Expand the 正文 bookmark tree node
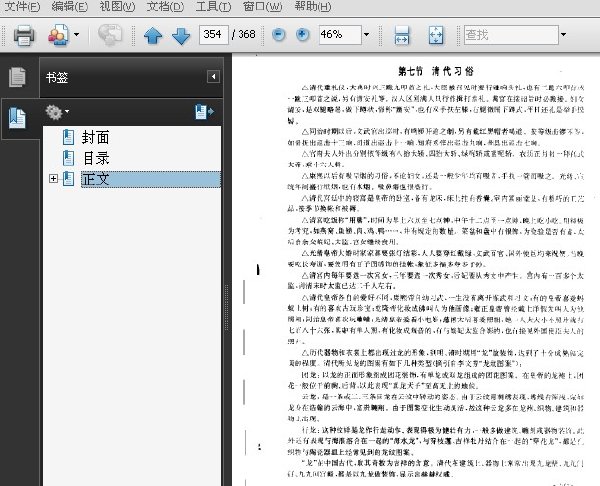Viewport: 600px width, 486px height. click(53, 178)
